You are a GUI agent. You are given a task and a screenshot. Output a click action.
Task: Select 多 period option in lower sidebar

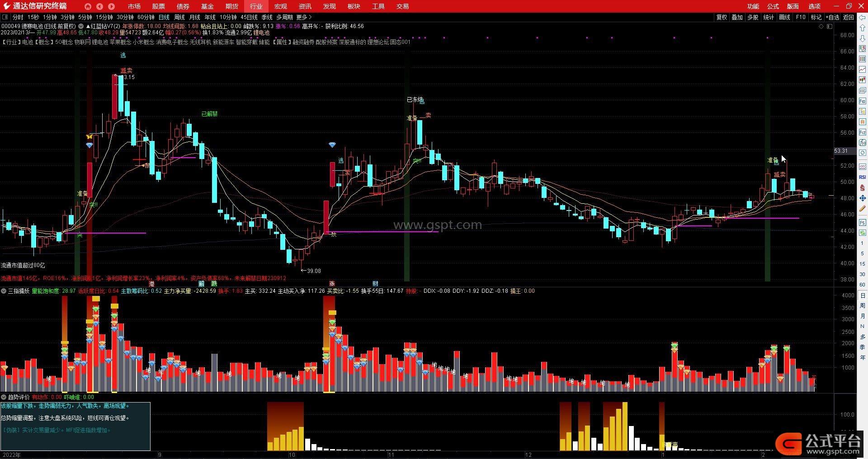(x=863, y=337)
